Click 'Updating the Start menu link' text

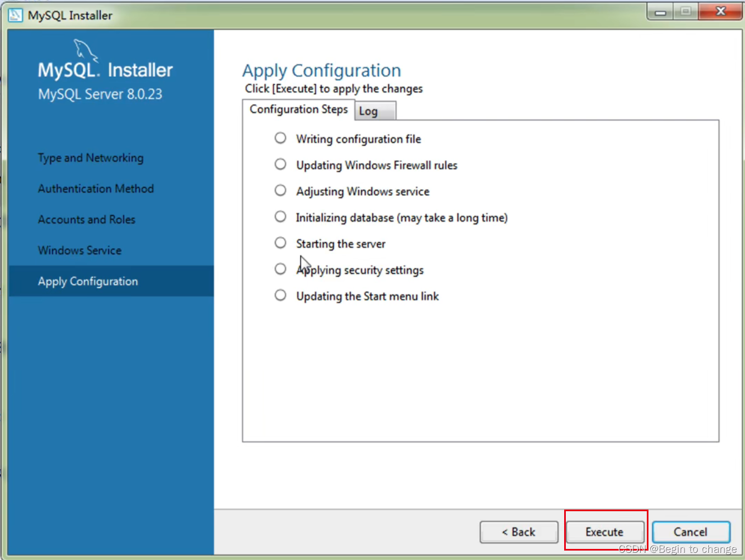(x=367, y=296)
